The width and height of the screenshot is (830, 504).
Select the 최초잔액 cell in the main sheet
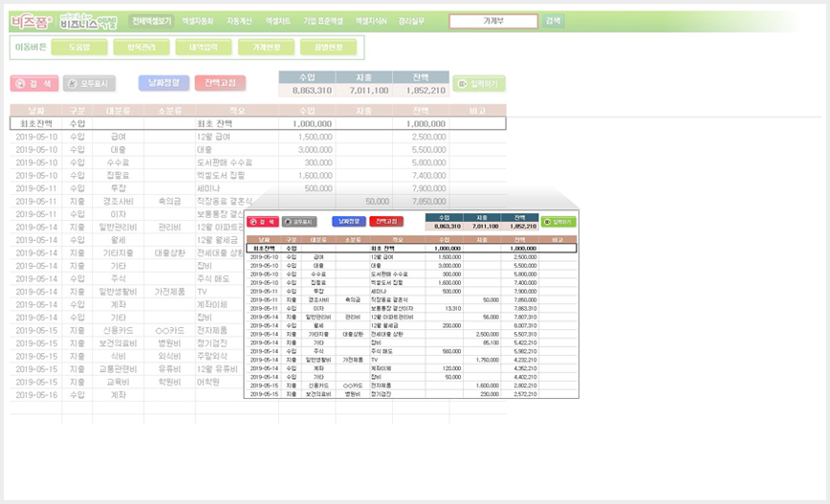tap(36, 124)
